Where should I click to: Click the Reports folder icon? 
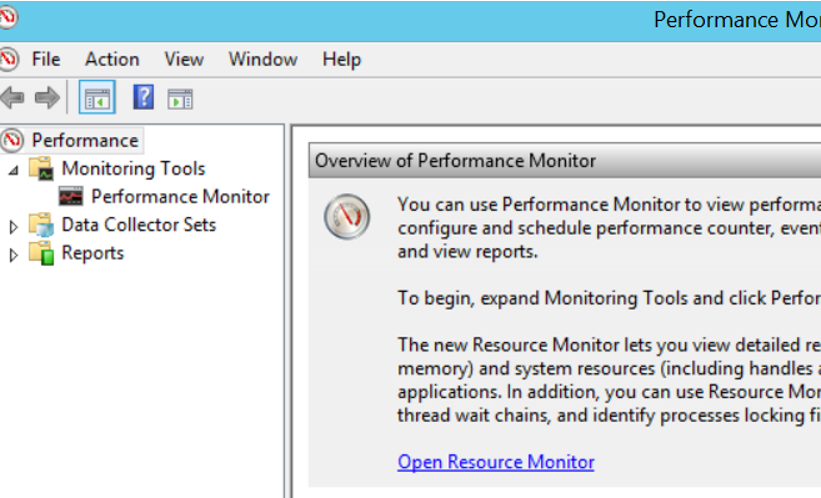[41, 253]
